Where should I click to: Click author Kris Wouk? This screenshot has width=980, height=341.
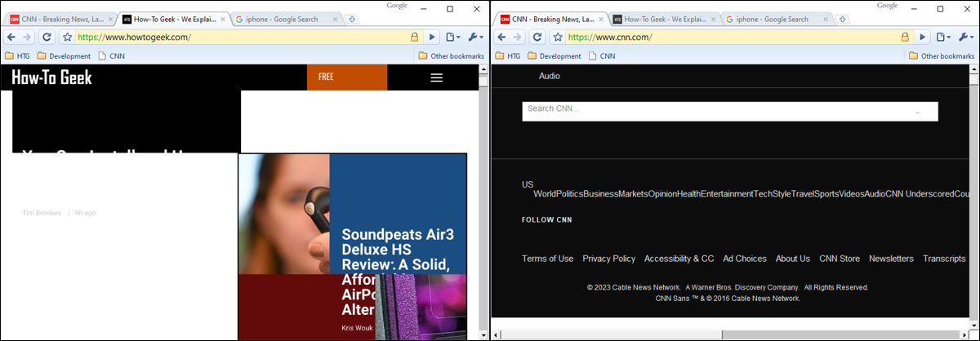tap(356, 328)
